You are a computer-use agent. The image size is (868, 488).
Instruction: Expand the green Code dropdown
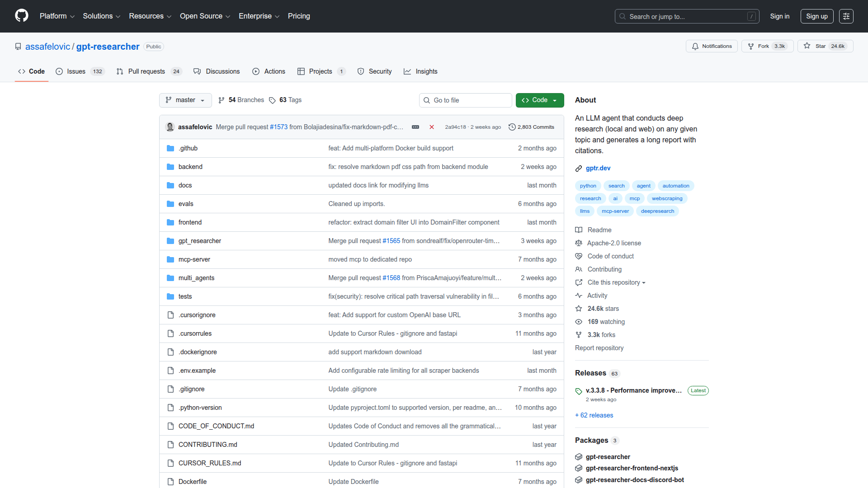coord(539,100)
